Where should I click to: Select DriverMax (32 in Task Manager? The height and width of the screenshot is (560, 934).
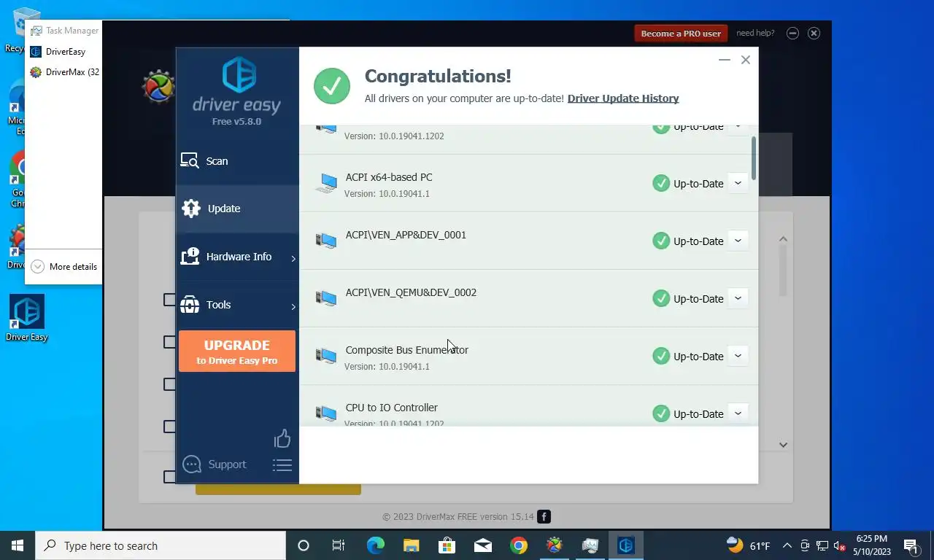point(64,72)
